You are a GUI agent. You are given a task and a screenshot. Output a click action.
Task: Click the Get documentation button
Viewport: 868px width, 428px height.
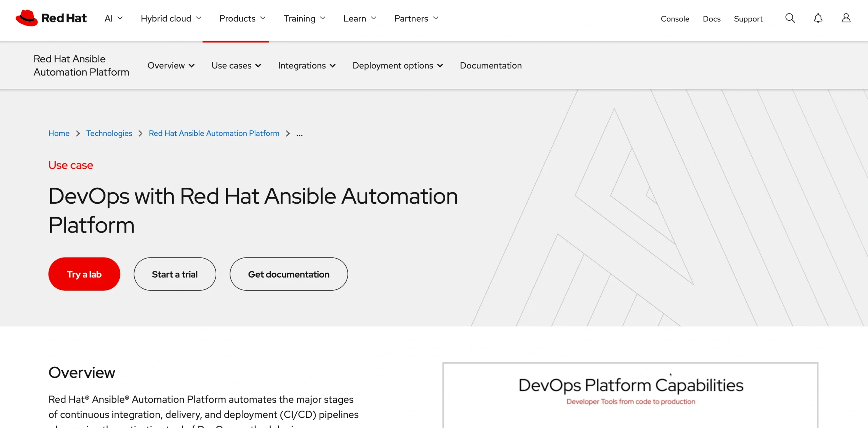[x=289, y=274]
